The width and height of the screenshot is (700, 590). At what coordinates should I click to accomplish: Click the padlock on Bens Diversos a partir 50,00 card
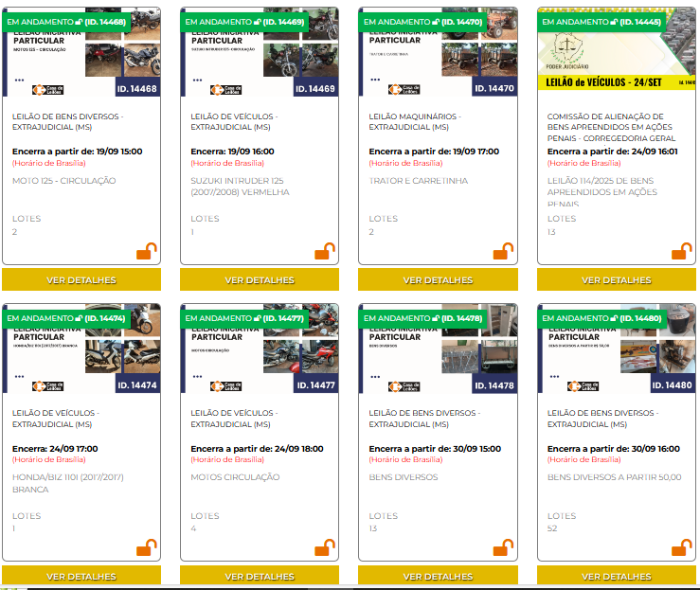(681, 548)
